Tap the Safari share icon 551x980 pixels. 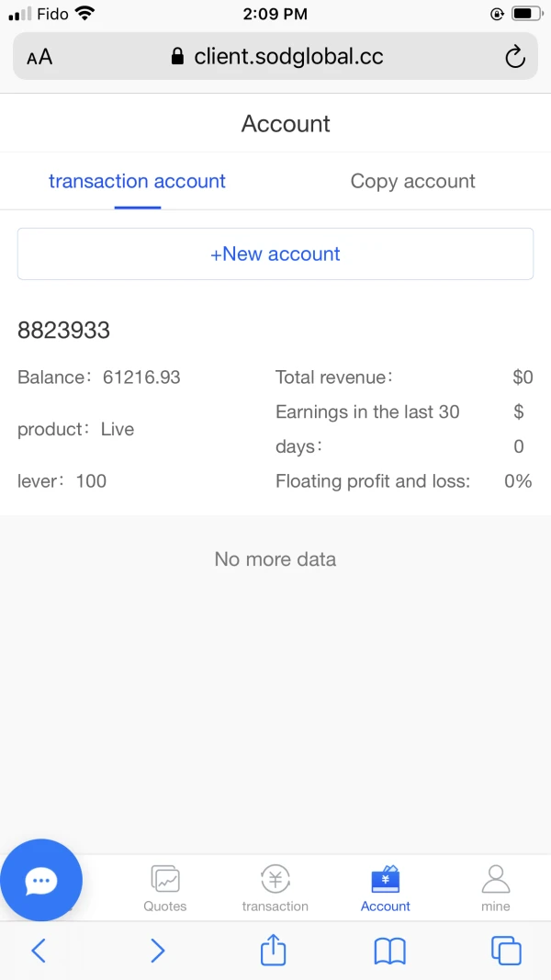(x=274, y=950)
